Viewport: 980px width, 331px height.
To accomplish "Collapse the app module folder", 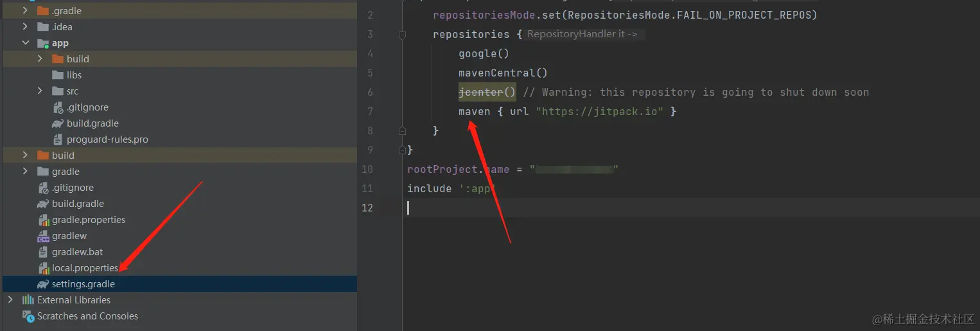I will [x=26, y=43].
